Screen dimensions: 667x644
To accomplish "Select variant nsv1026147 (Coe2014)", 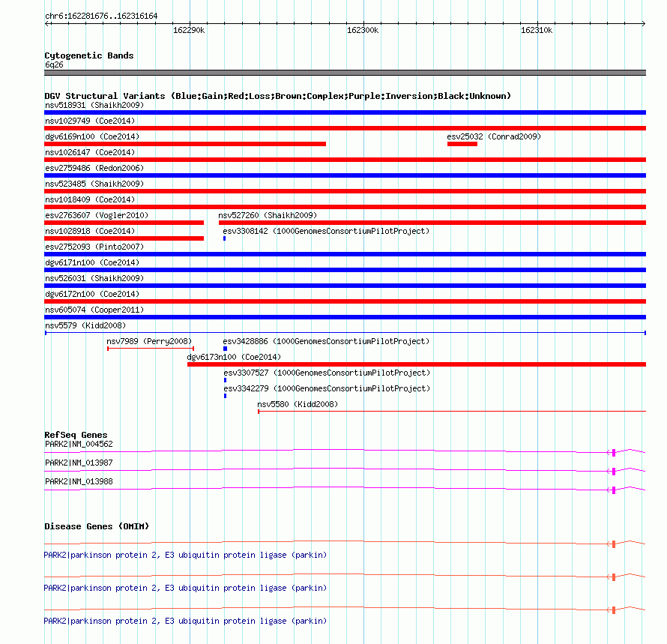I will [90, 152].
